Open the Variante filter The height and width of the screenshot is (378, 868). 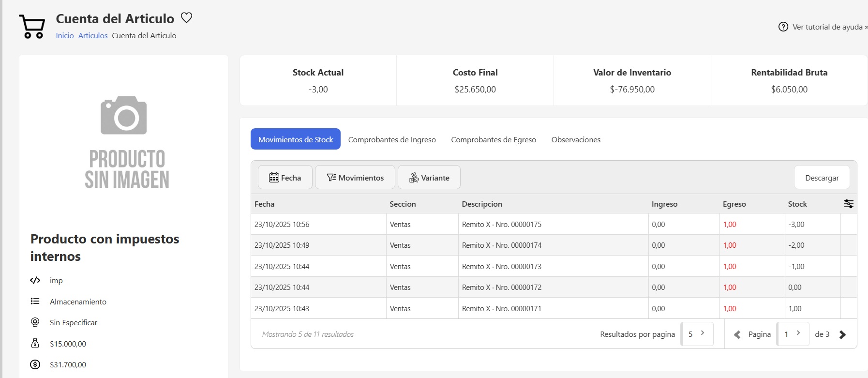(429, 178)
